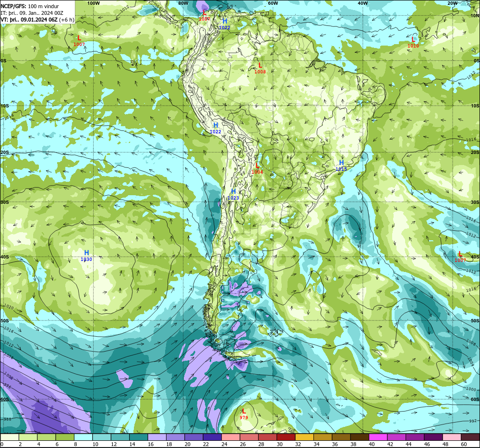Select the dark teal 14–16 legend swatch
Screen dimensions: 480x448
tap(138, 437)
